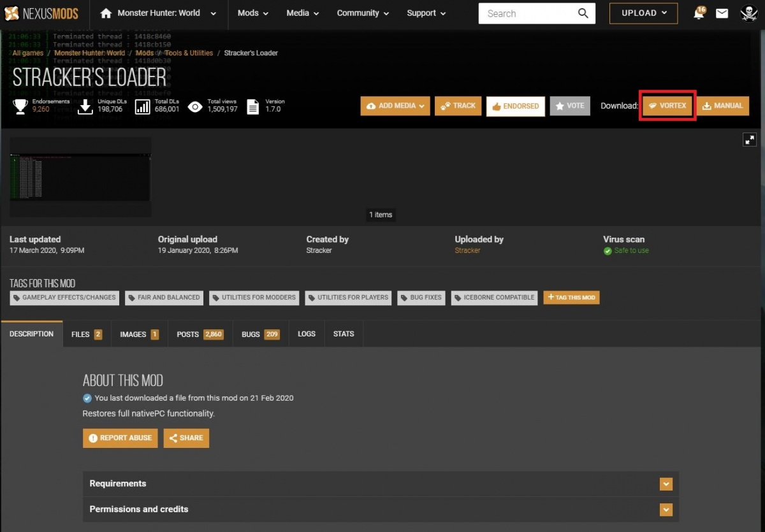Click the Unique DLs download icon
The width and height of the screenshot is (765, 532).
tap(85, 106)
